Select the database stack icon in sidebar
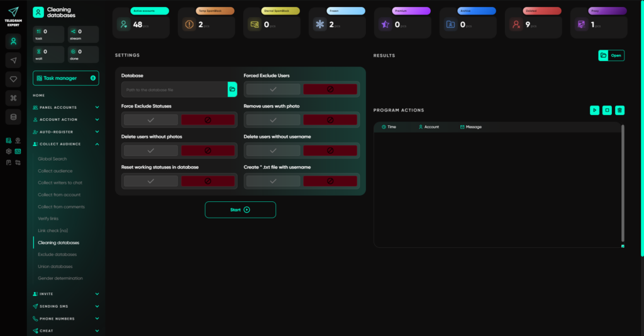 [13, 116]
